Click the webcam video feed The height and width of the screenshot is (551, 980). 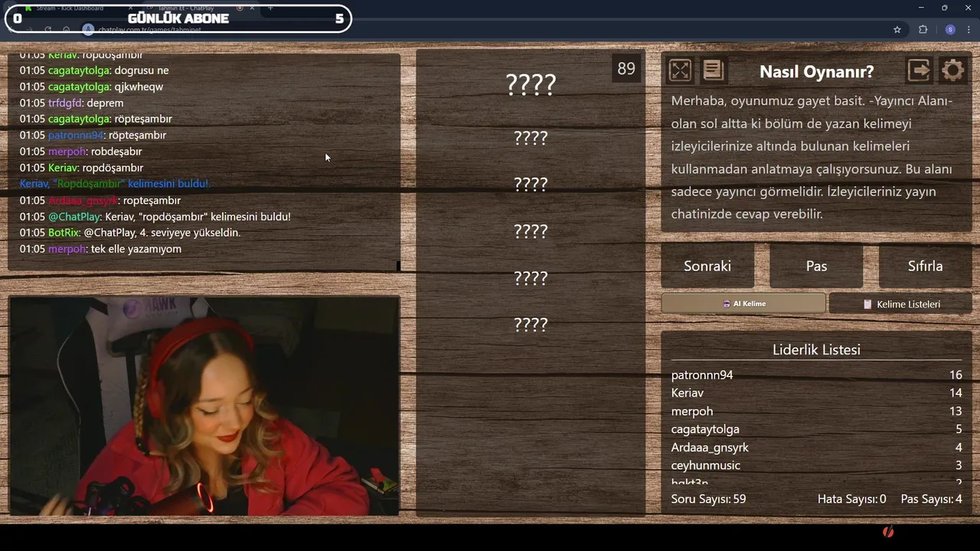coord(204,406)
